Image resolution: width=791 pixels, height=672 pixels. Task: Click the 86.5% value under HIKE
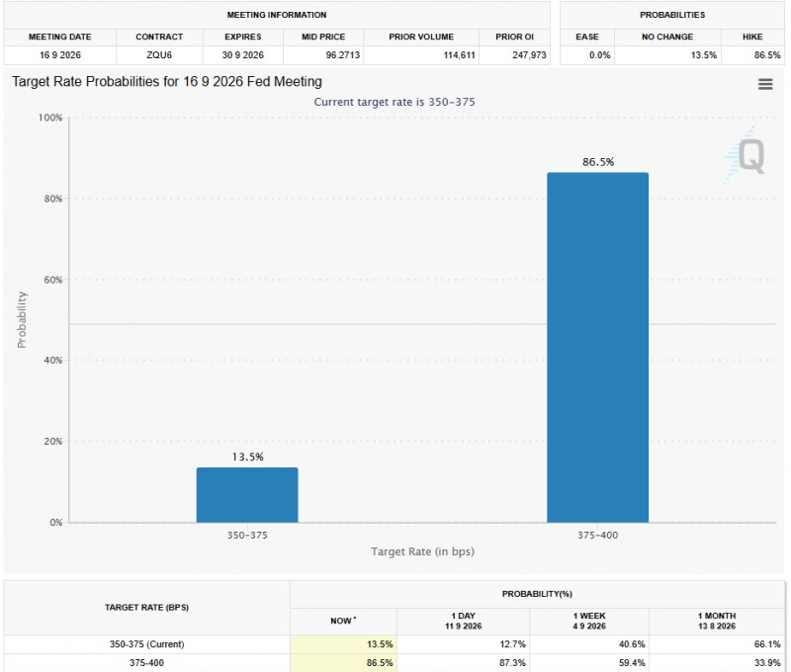(767, 55)
